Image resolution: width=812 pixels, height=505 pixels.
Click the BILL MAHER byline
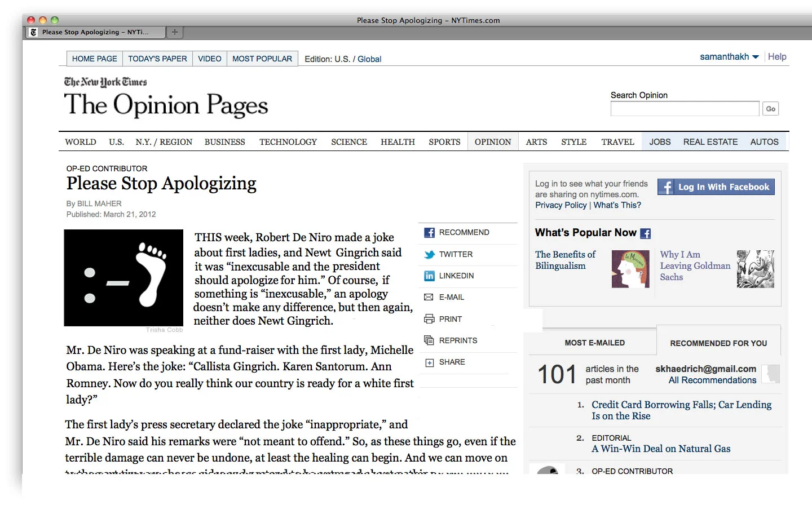pyautogui.click(x=99, y=203)
